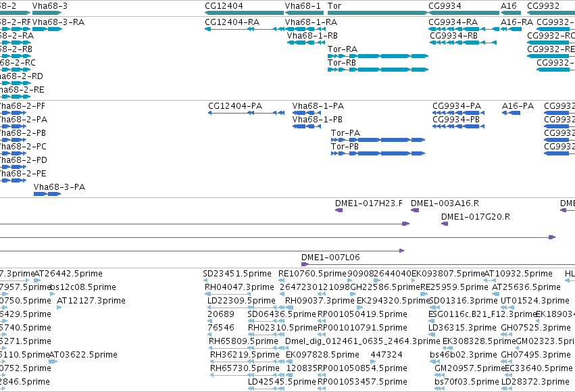This screenshot has height=392, width=575.
Task: Select the Vha68-1 gene label
Action: (303, 6)
